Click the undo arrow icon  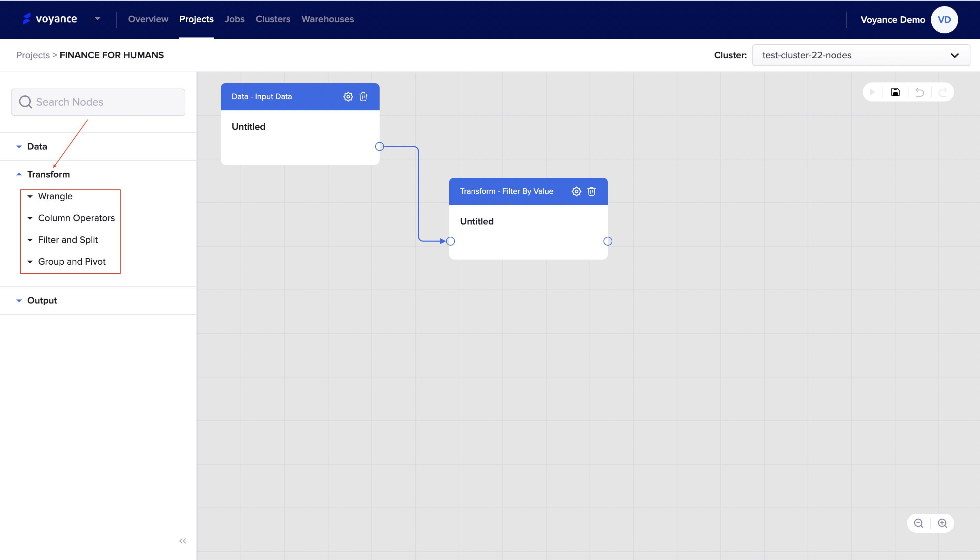pos(920,92)
